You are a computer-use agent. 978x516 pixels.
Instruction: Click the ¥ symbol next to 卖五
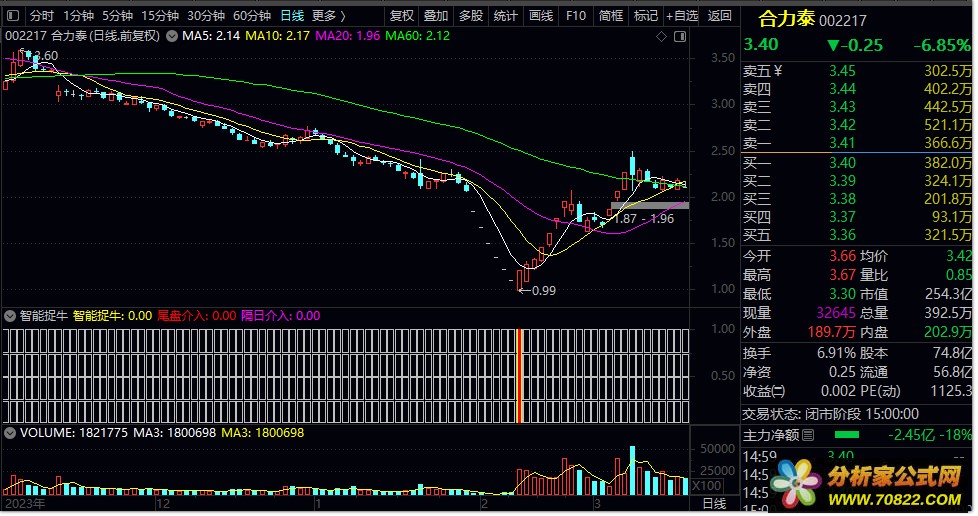pyautogui.click(x=777, y=71)
